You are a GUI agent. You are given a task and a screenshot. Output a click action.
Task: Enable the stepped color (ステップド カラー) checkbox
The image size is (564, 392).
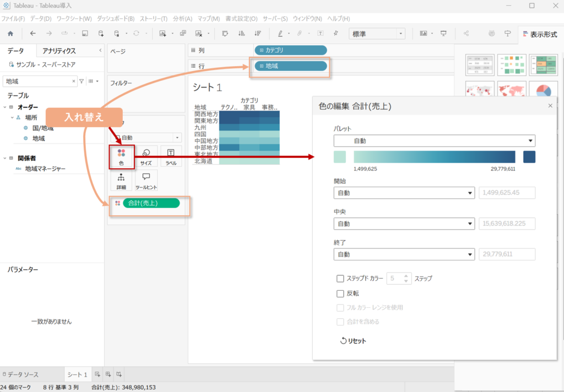(340, 279)
